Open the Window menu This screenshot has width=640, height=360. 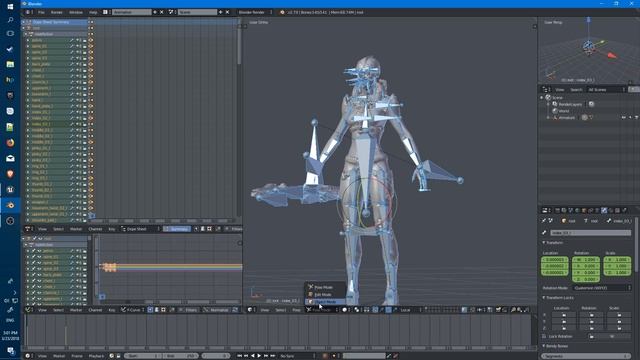coord(76,12)
